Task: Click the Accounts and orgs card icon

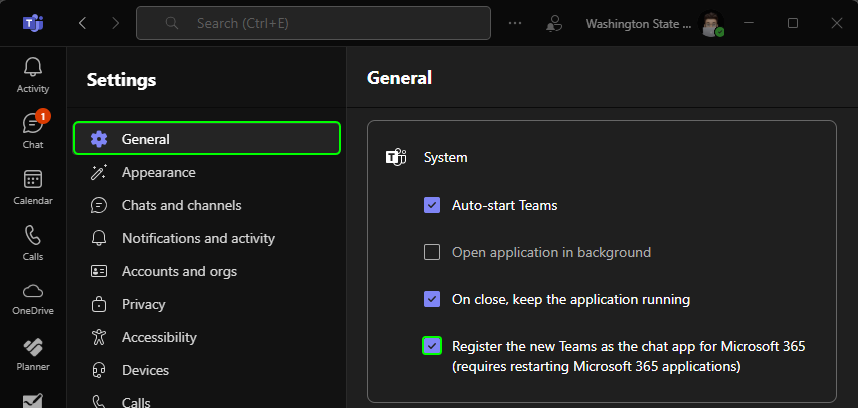Action: [99, 271]
